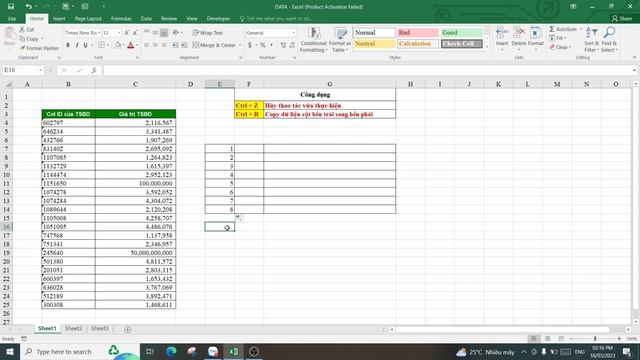Increase font size with the large A icon
The height and width of the screenshot is (360, 640).
(127, 33)
